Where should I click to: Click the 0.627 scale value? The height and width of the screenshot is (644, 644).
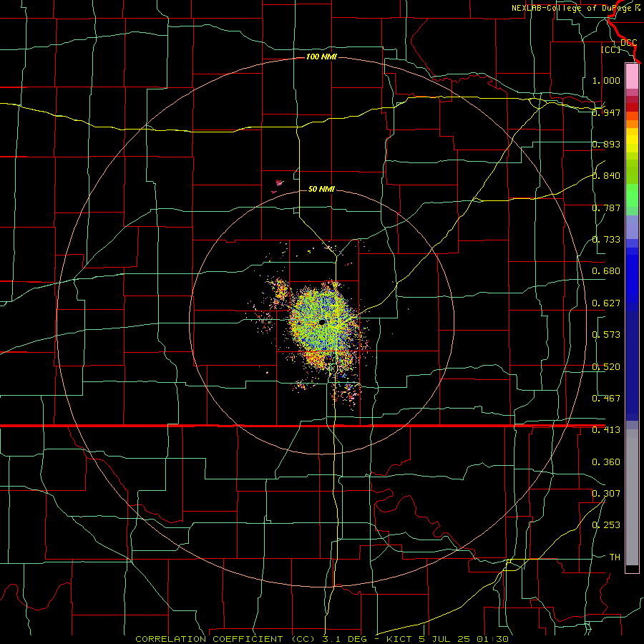[x=606, y=303]
